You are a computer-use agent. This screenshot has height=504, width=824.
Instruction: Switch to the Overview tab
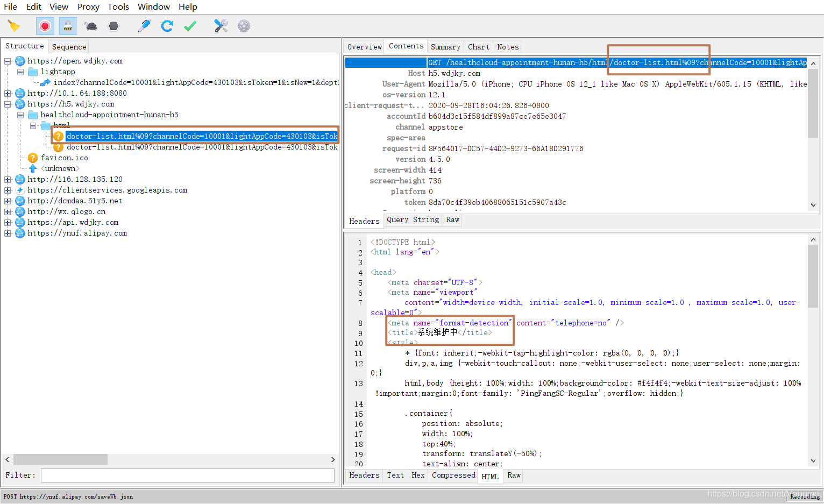(x=364, y=47)
